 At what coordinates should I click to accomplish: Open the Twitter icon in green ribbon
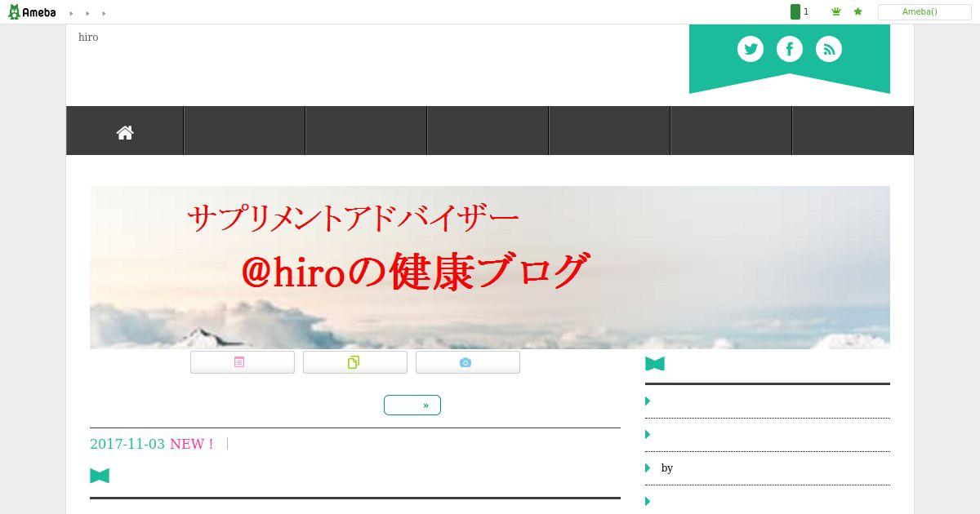coord(751,49)
